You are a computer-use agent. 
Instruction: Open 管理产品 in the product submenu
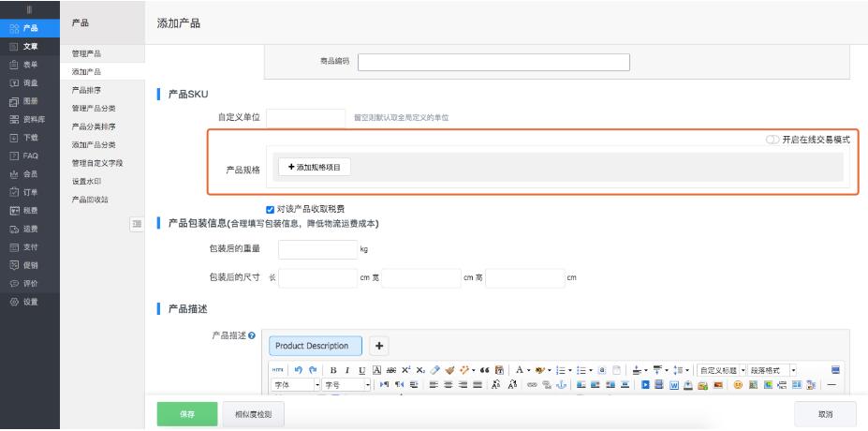pos(87,53)
